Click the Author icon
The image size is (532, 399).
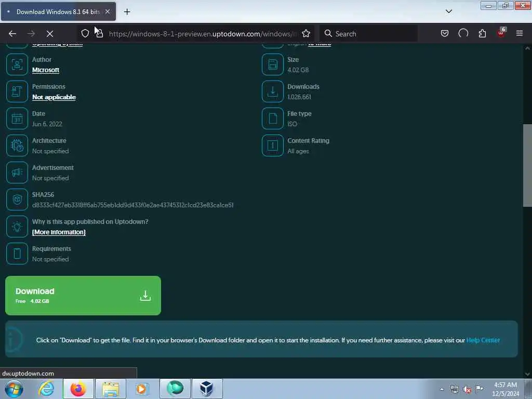[x=17, y=64]
